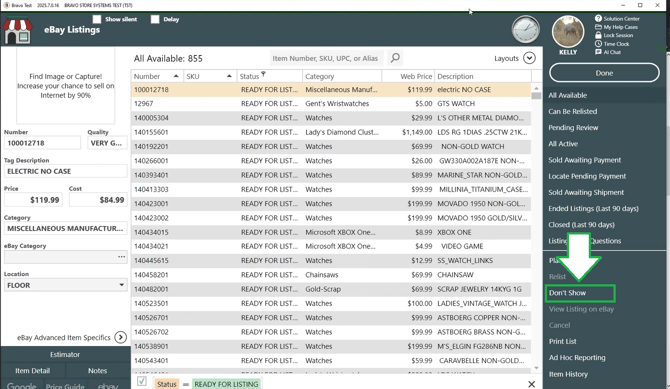Open the Status column filter icon
670x389 pixels.
[x=264, y=74]
